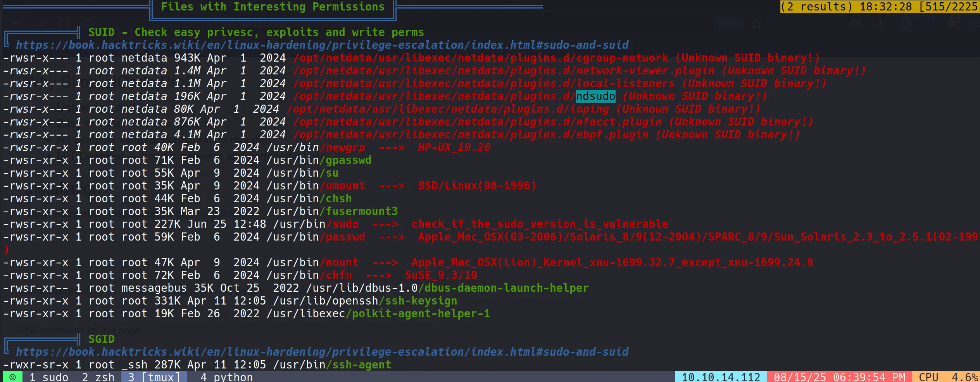Screen dimensions: 980x382
Task: Switch to tmux window 2 zsh
Action: (x=98, y=377)
